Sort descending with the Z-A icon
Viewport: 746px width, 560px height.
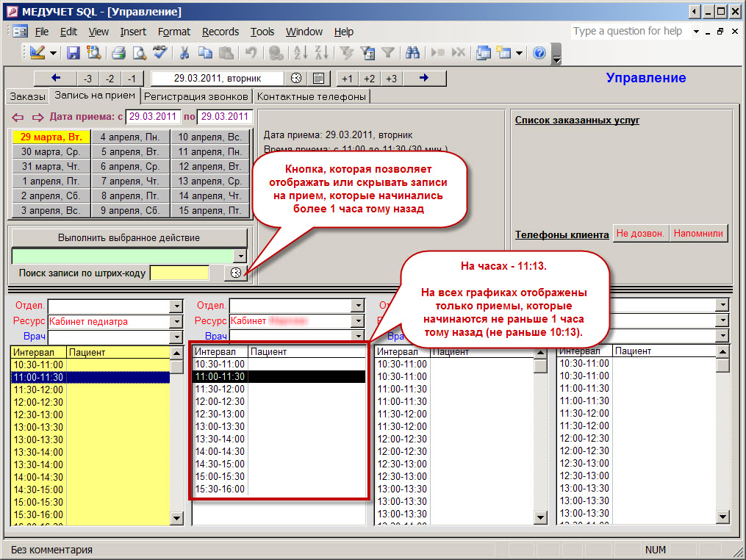click(321, 52)
